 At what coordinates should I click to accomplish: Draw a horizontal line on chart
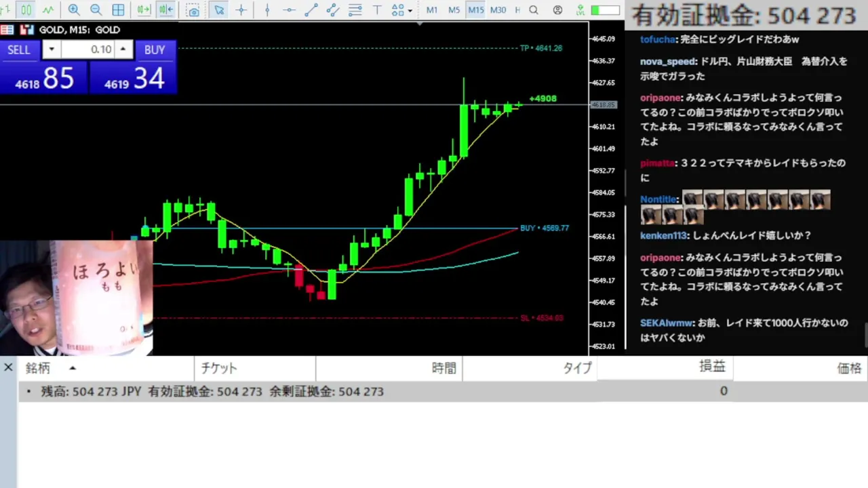[289, 10]
